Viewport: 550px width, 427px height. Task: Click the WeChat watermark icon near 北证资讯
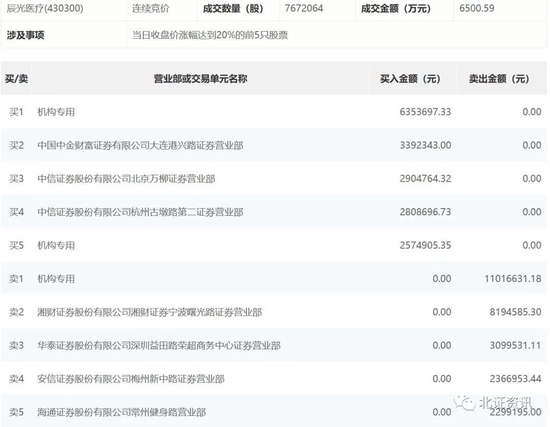pyautogui.click(x=464, y=402)
